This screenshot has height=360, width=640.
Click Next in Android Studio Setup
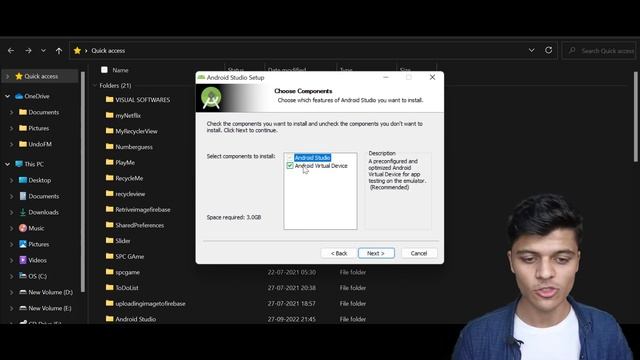click(376, 253)
